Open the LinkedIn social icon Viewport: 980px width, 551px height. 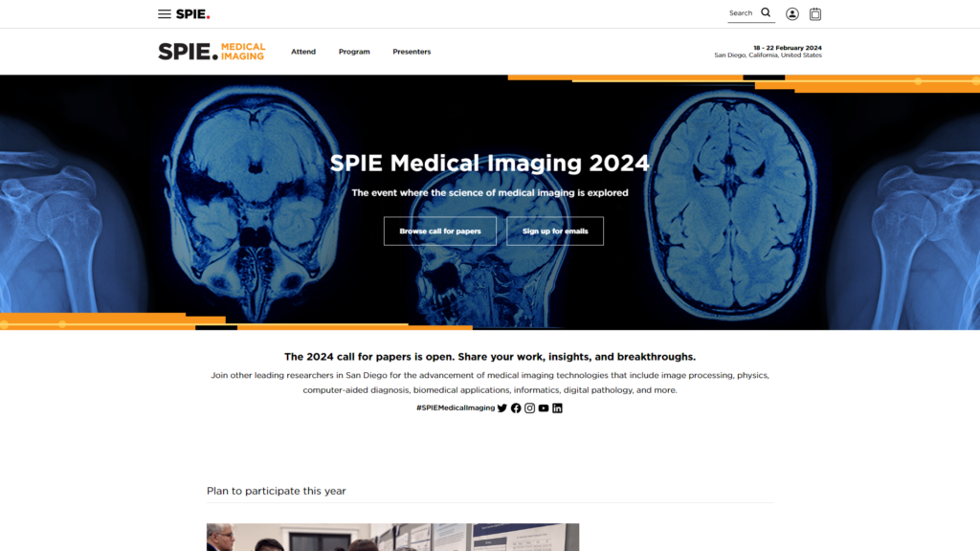[557, 408]
